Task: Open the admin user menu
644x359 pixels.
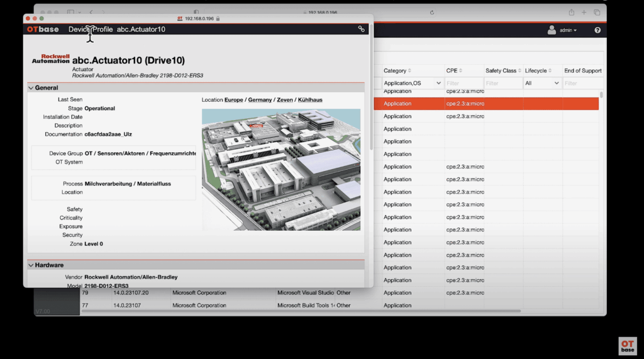Action: coord(562,30)
